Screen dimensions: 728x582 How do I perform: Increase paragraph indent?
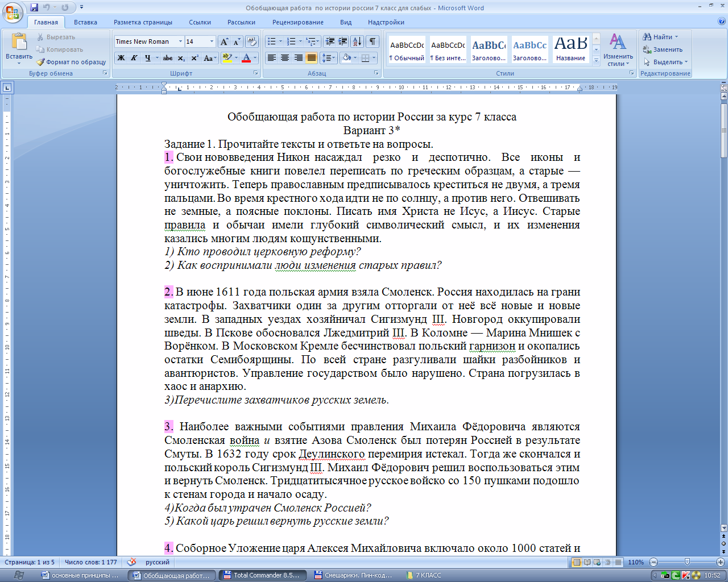[x=342, y=41]
